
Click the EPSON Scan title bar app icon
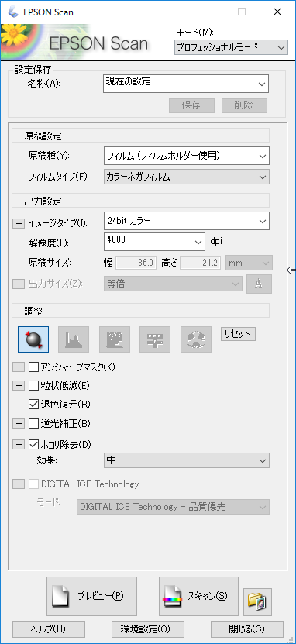(x=13, y=12)
